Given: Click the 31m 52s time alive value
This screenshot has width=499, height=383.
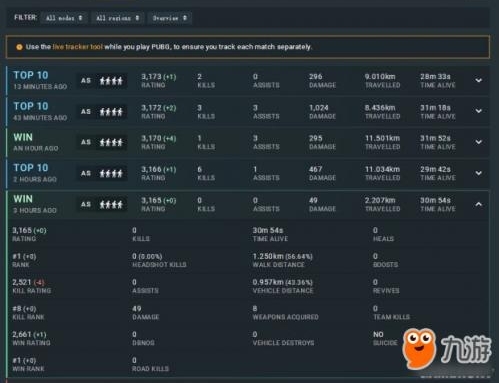Looking at the screenshot, I should coord(435,139).
